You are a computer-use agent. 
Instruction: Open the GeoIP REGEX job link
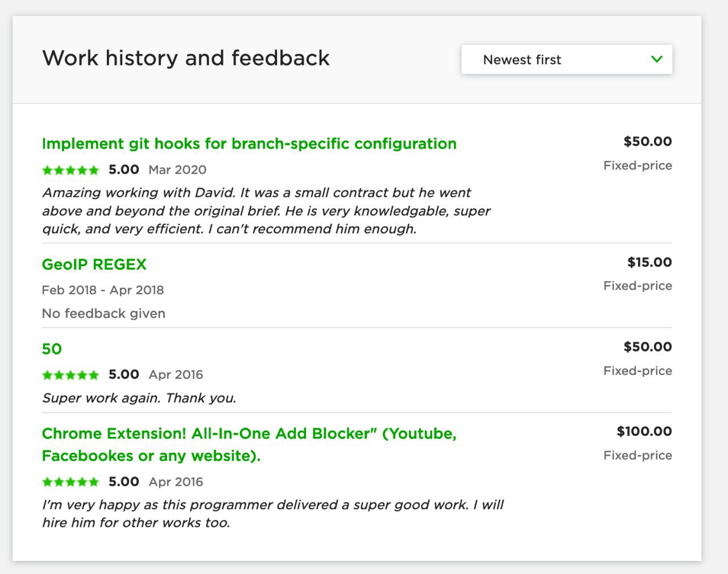coord(94,265)
